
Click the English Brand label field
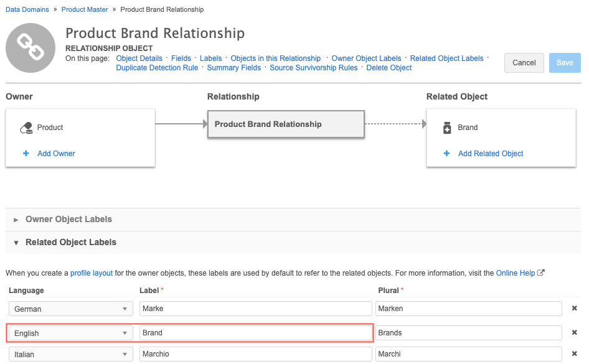pyautogui.click(x=255, y=333)
